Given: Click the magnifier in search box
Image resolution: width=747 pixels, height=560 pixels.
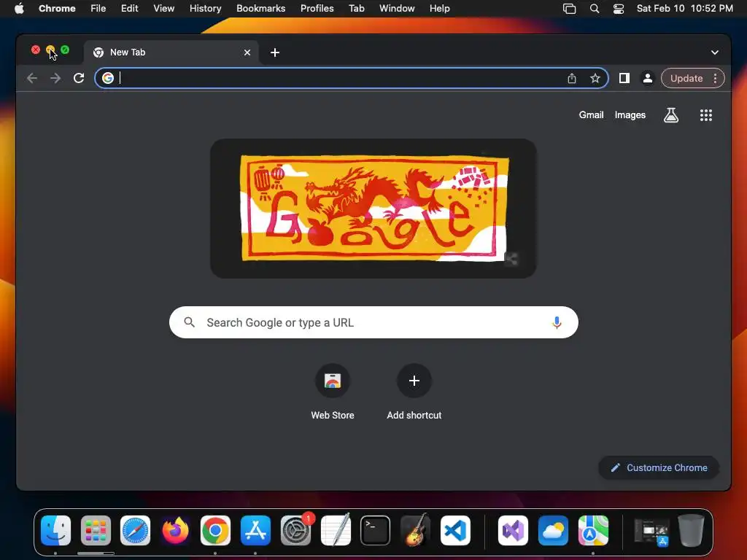Looking at the screenshot, I should click(x=189, y=322).
